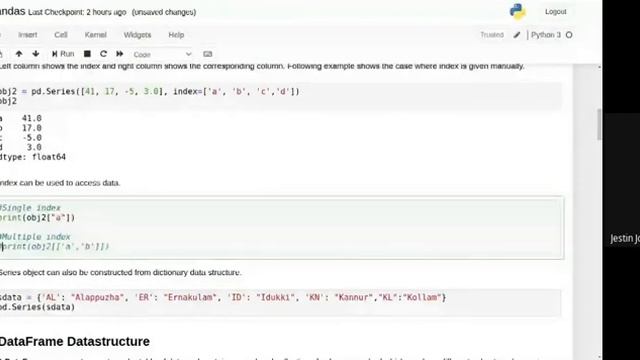Open the Widgets menu

pos(138,35)
